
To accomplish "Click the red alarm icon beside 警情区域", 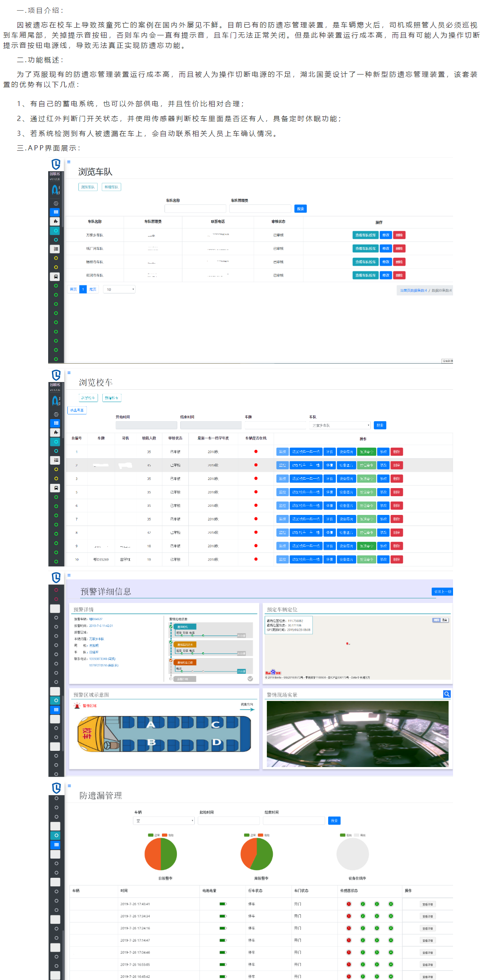I will pos(77,706).
